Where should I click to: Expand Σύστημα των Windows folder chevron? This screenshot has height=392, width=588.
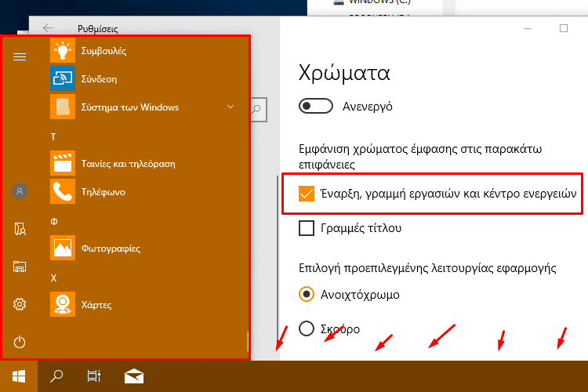point(230,107)
